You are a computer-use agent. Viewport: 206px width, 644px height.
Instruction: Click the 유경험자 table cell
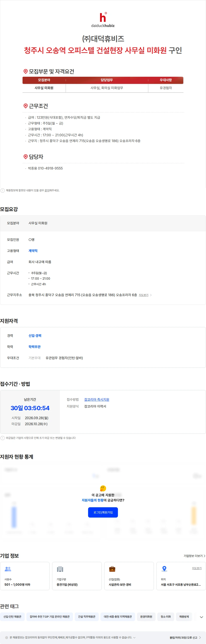(166, 88)
